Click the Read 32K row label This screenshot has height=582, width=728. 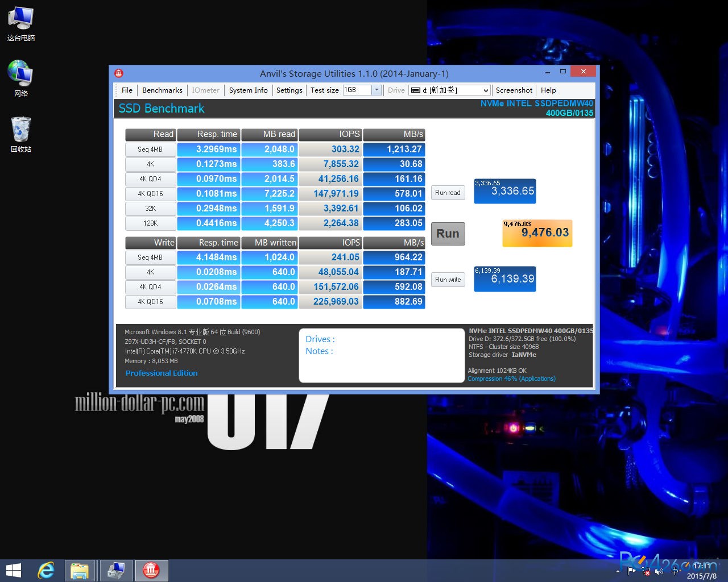[x=150, y=209]
